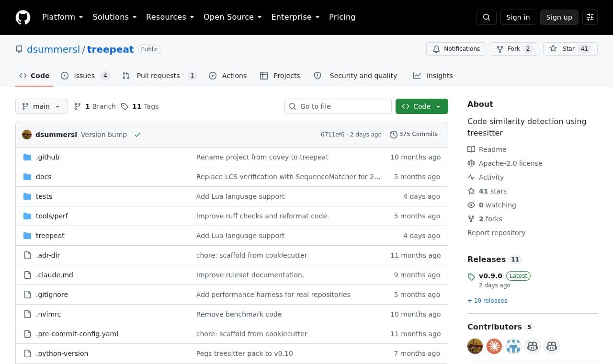Open the treepeat folder

(50, 236)
